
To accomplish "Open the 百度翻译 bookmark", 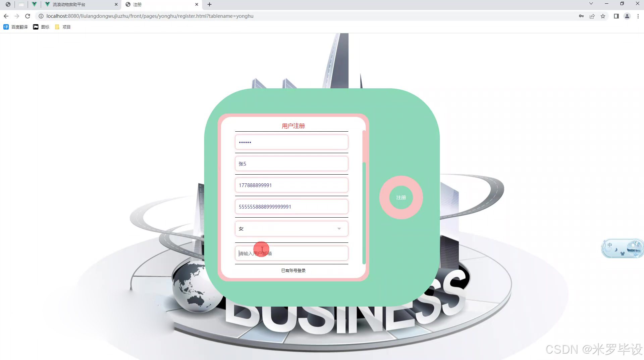I will pyautogui.click(x=15, y=27).
